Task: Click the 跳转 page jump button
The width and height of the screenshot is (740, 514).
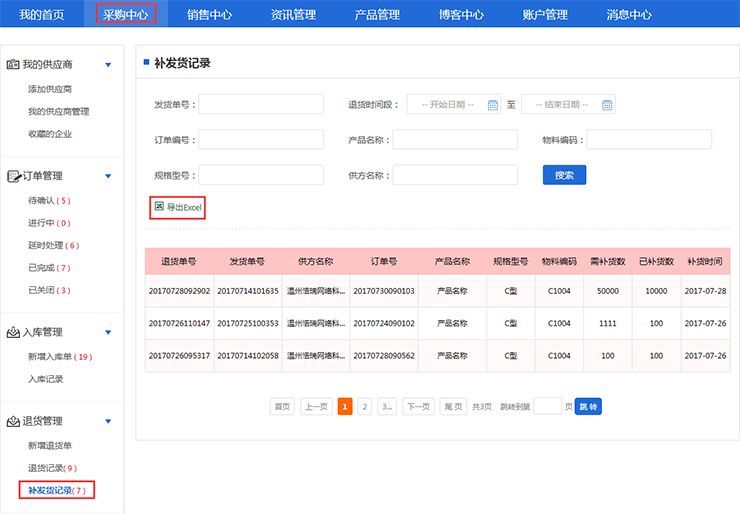Action: point(588,406)
